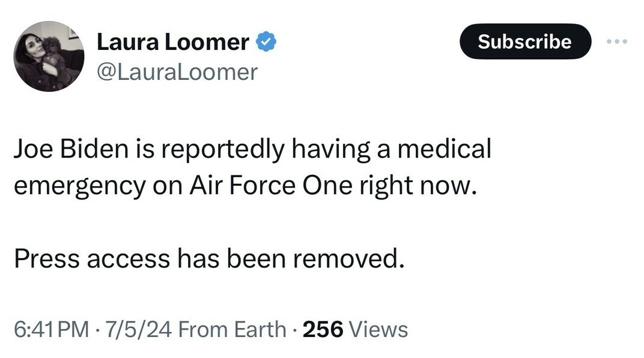Click "Press access has been removed." line
644x358 pixels.
pos(206,258)
